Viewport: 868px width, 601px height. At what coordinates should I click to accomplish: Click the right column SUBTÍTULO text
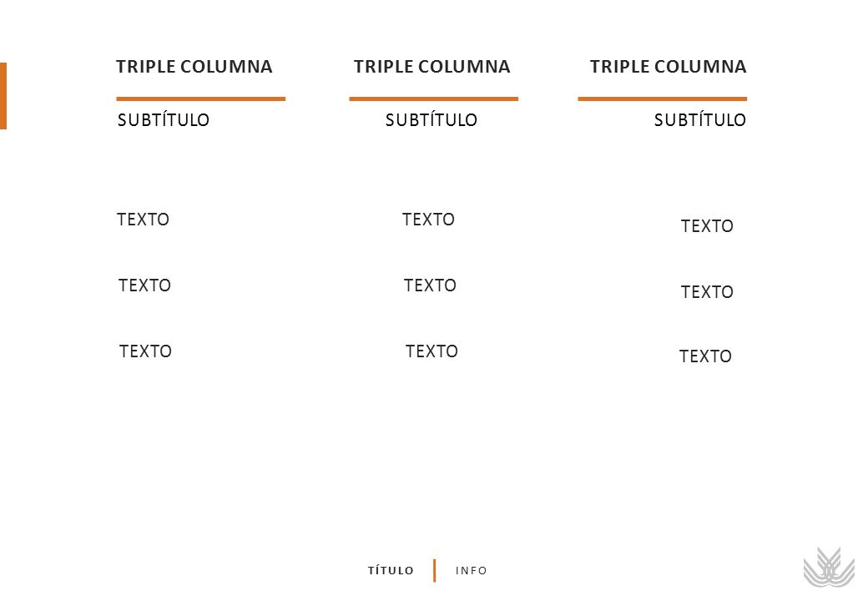point(699,119)
